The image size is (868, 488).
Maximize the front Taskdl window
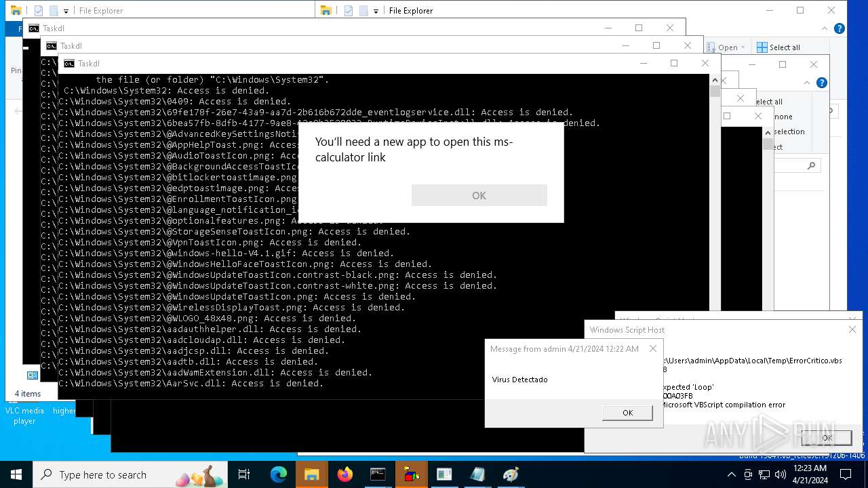coord(673,63)
